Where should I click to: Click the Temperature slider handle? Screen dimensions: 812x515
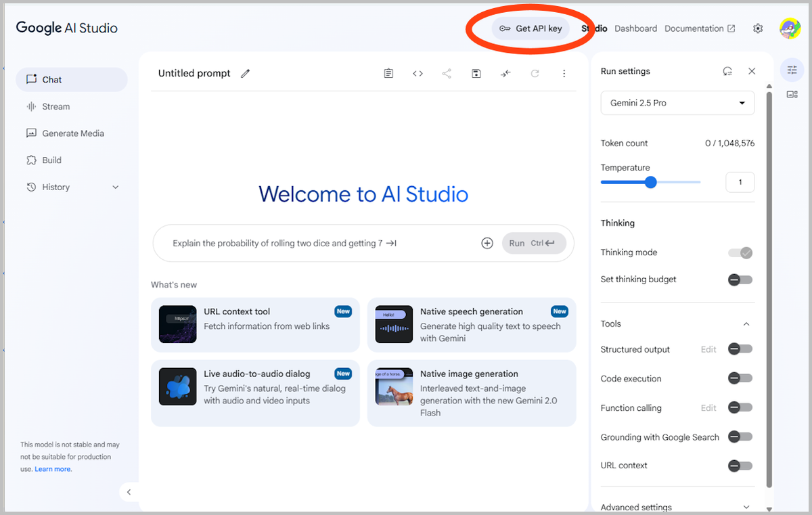[650, 182]
